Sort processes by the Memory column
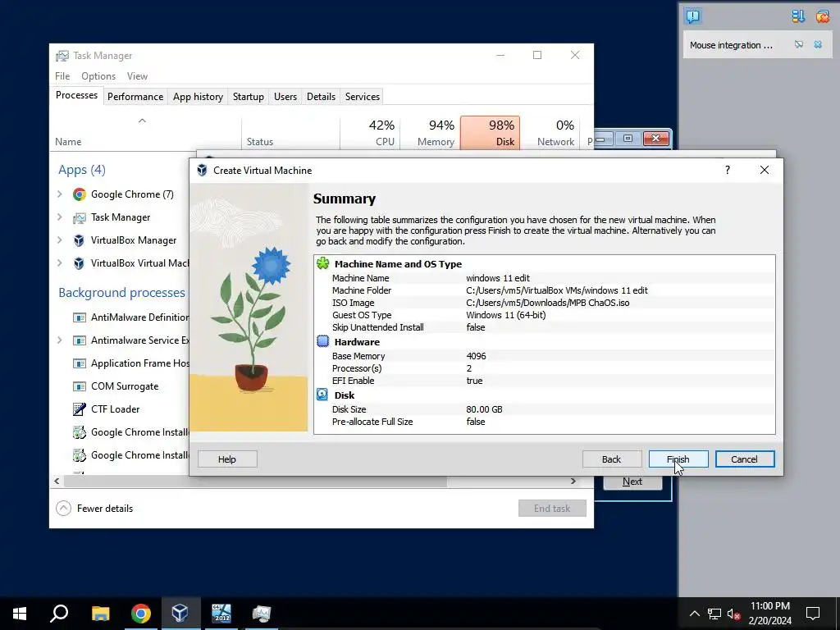 430,132
